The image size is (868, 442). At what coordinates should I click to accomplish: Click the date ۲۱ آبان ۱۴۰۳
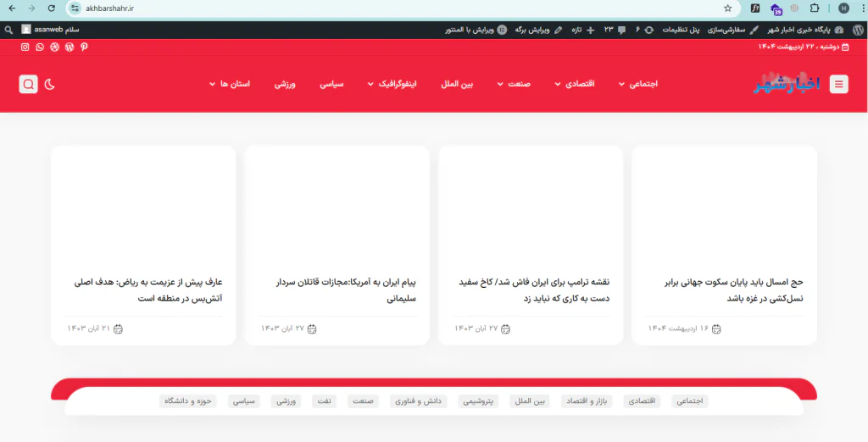pyautogui.click(x=95, y=329)
